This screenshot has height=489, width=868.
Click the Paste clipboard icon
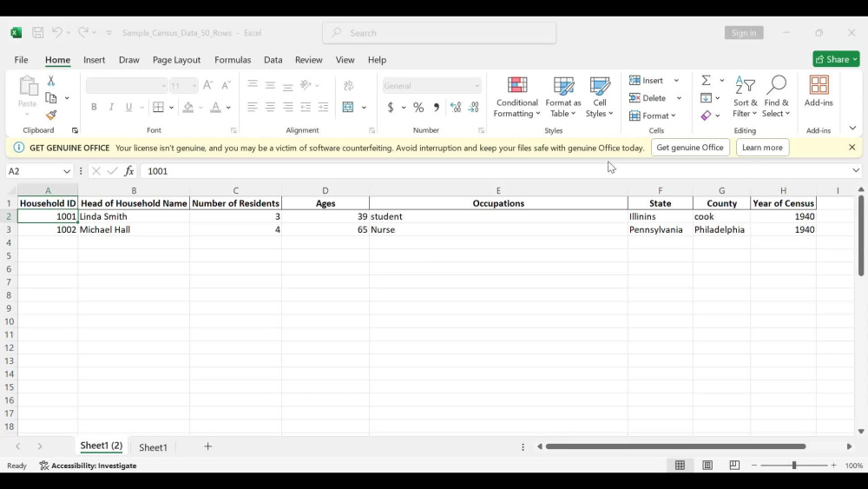(x=27, y=86)
